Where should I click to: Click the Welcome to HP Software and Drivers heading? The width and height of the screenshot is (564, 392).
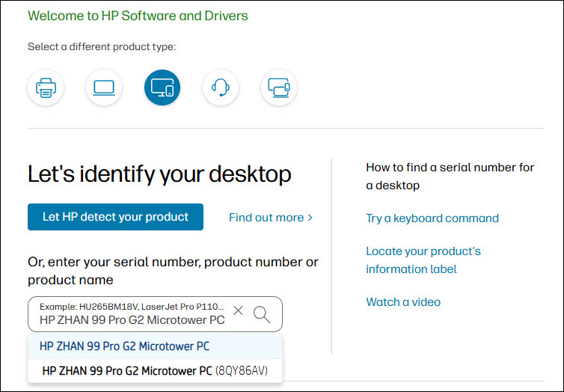click(x=138, y=16)
